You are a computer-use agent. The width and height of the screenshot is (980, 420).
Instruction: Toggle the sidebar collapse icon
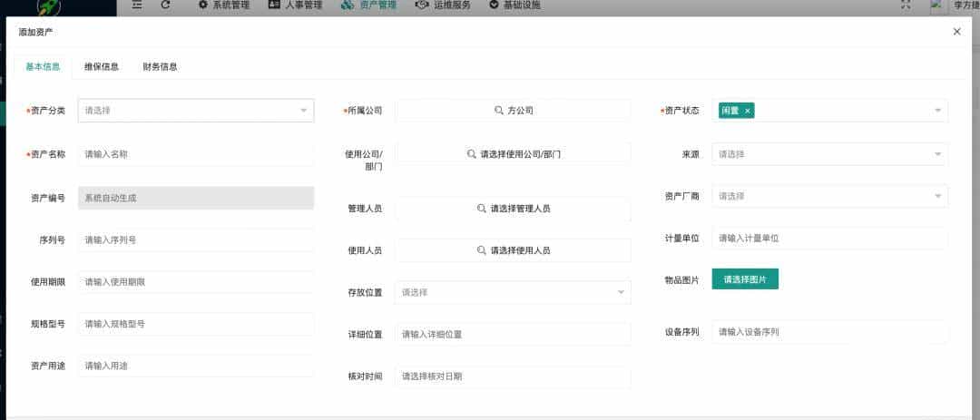(138, 5)
